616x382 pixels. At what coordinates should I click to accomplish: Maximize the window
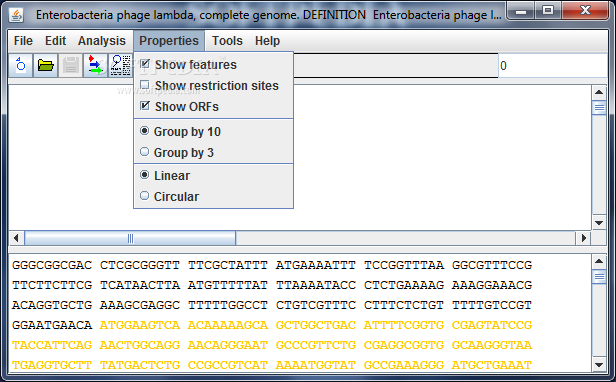(548, 11)
